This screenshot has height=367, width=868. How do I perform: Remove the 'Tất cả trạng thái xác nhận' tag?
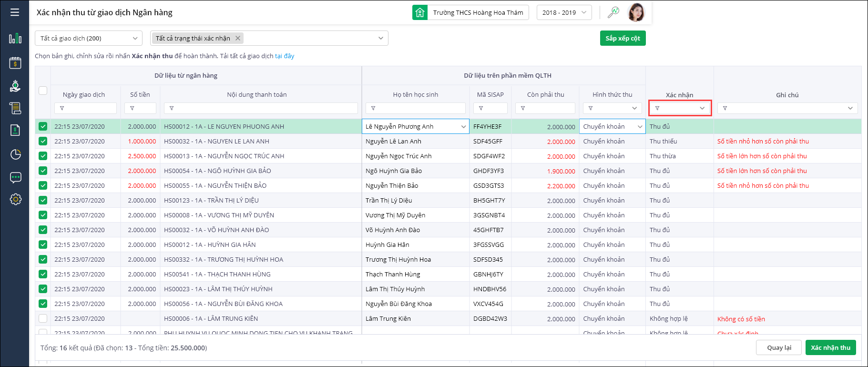pyautogui.click(x=238, y=38)
